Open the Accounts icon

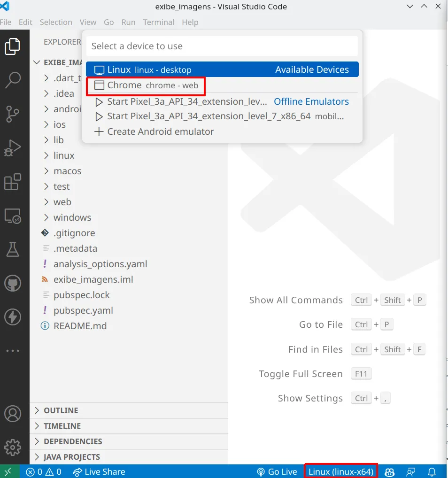[x=13, y=414]
